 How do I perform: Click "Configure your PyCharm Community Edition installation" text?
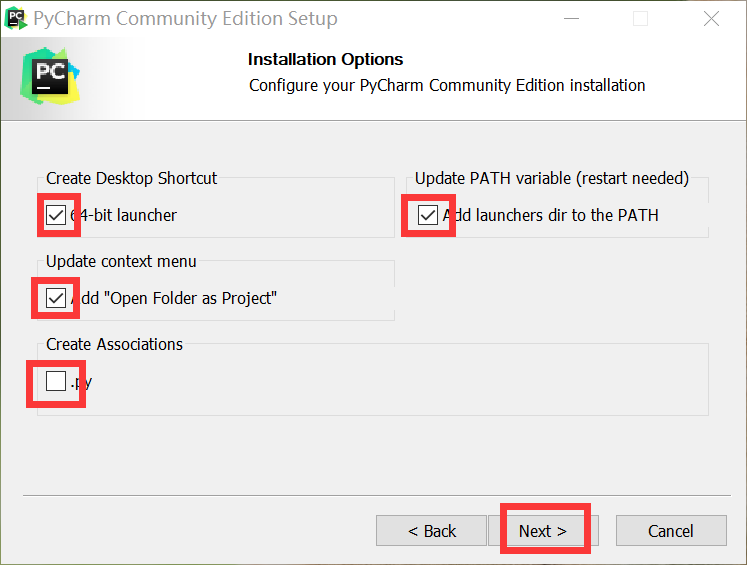447,86
